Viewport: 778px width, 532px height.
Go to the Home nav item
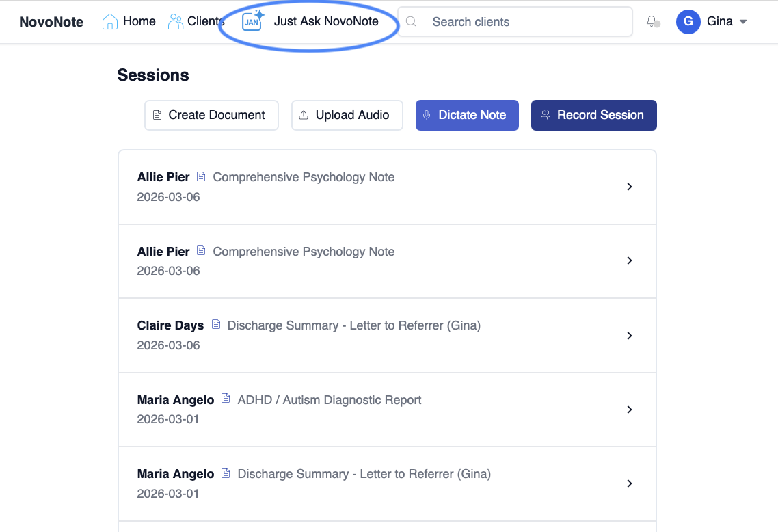139,22
